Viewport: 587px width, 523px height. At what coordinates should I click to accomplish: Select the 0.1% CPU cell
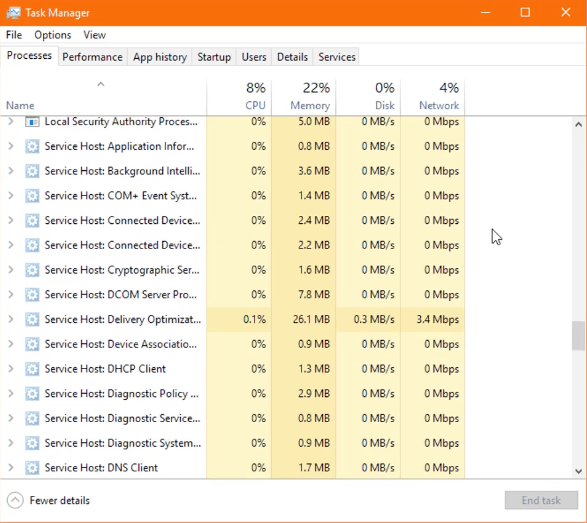(239, 319)
